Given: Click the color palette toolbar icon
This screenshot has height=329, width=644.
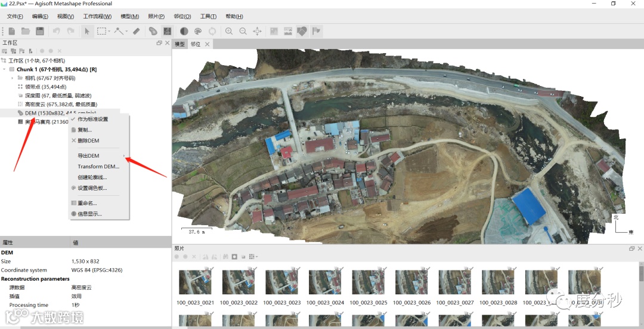Looking at the screenshot, I should pyautogui.click(x=198, y=31).
